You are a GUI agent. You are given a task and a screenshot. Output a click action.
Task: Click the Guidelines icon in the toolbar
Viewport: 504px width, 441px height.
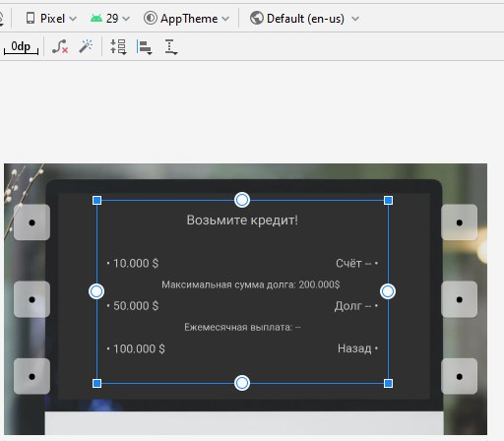[x=170, y=46]
